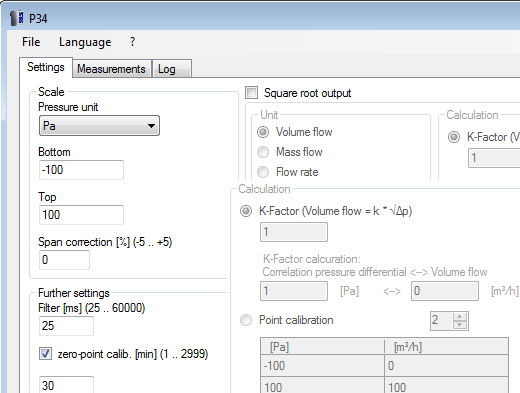Select the Mass flow radio button

point(263,152)
